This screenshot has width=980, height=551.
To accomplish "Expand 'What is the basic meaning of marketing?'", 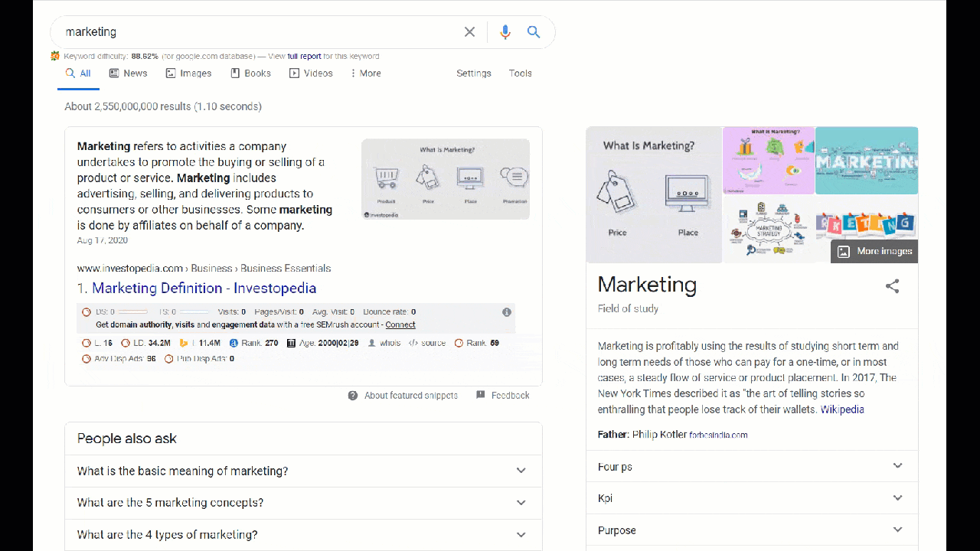I will point(521,471).
